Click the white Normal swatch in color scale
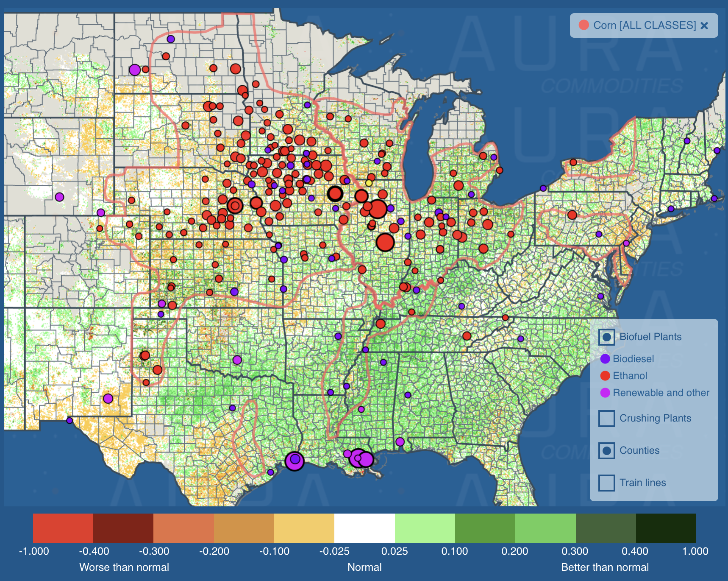728x581 pixels. pos(364,528)
